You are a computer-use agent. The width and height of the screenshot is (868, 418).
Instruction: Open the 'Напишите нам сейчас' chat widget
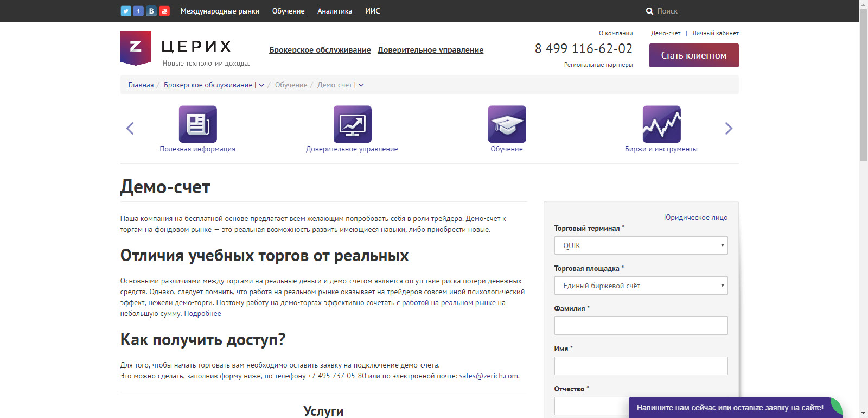tap(735, 408)
